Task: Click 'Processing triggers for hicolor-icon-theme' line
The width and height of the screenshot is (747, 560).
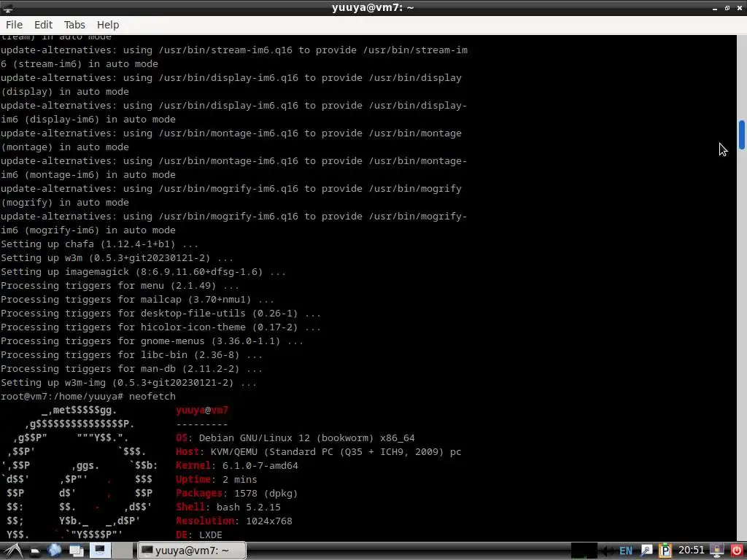Action: click(x=161, y=327)
